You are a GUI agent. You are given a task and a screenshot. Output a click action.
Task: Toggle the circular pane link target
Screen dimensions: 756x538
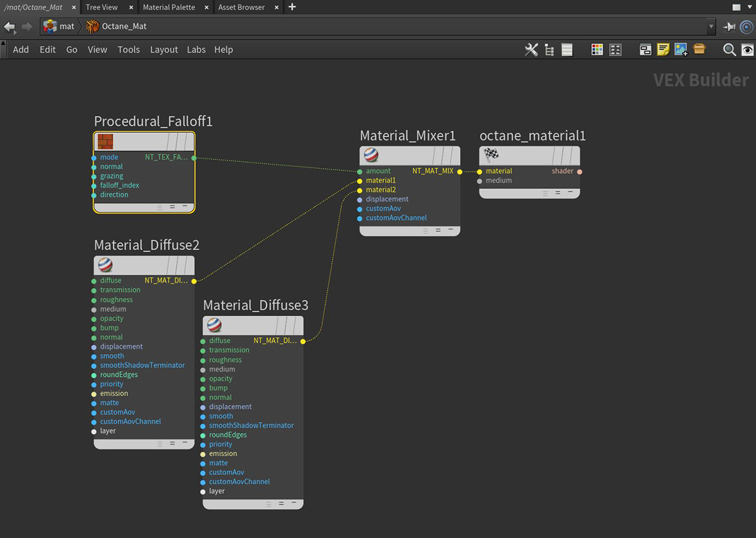(x=747, y=26)
